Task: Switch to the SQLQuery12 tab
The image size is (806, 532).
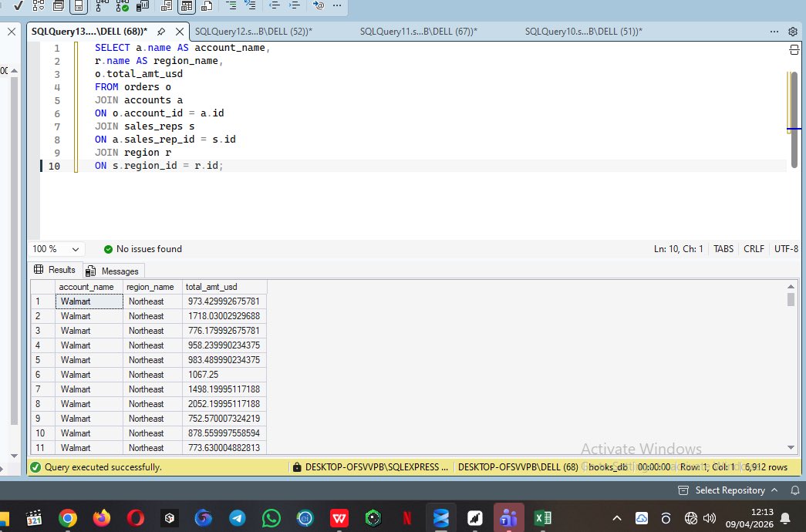Action: click(x=254, y=32)
